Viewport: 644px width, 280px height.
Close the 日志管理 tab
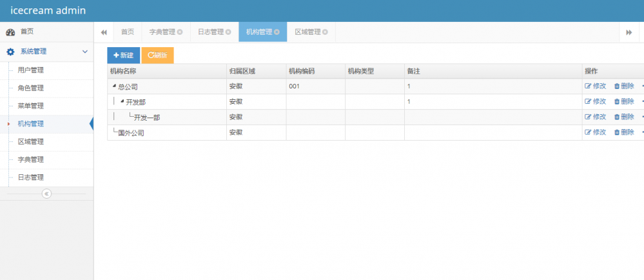(x=228, y=32)
